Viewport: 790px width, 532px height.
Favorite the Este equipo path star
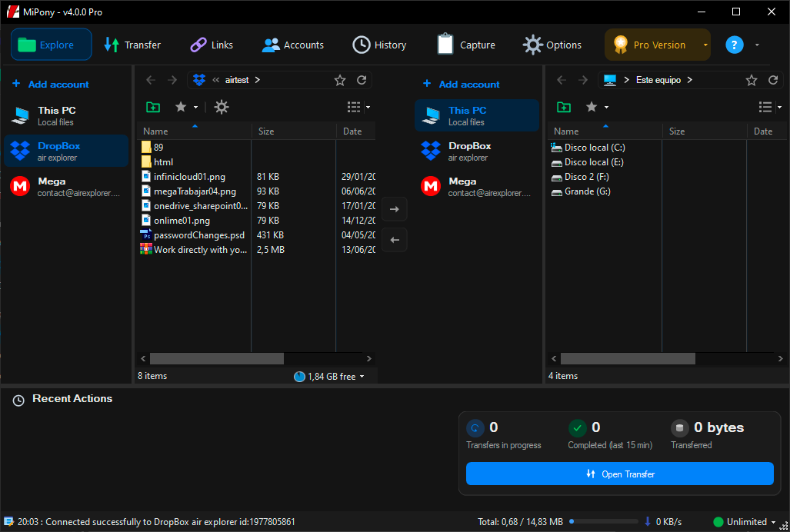[752, 80]
